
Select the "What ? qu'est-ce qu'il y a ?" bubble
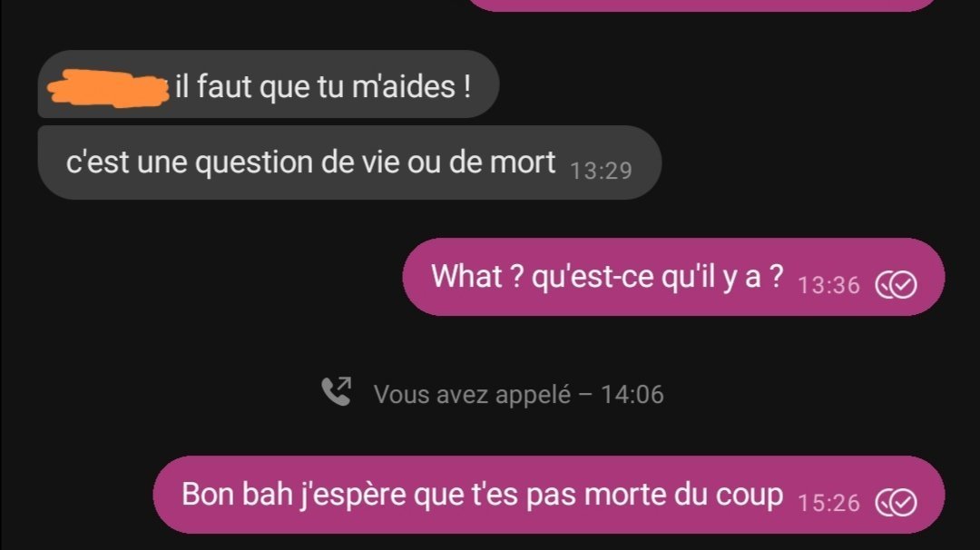coord(673,277)
